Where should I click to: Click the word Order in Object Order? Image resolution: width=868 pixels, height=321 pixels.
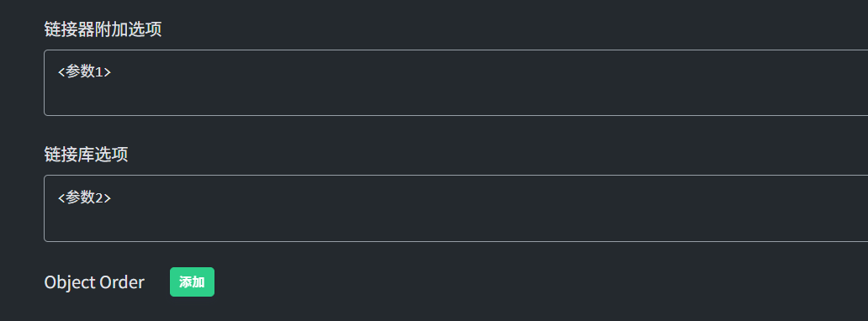[122, 282]
